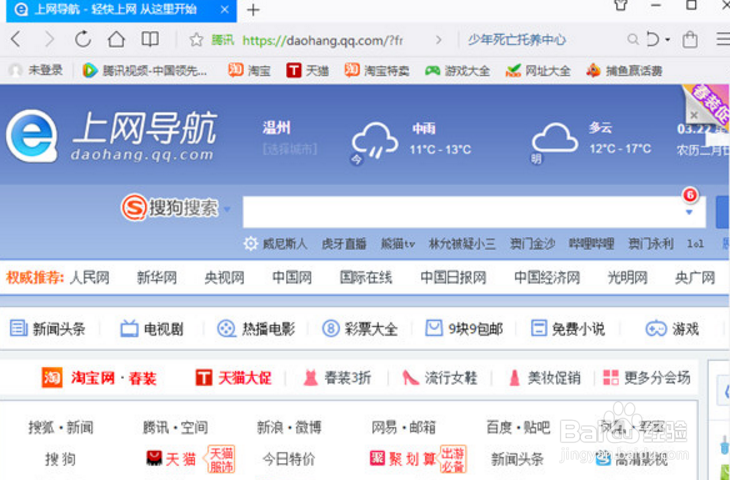
Task: Click the magnifier search icon in toolbar
Action: pos(632,40)
